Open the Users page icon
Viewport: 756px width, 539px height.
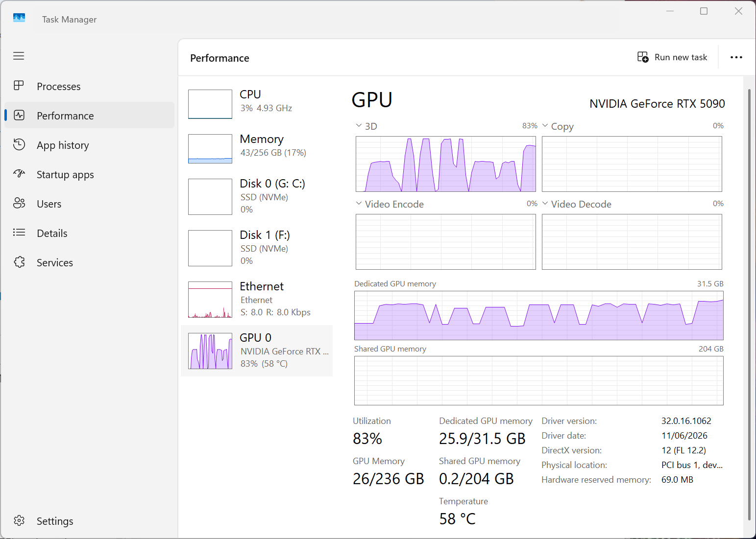19,203
